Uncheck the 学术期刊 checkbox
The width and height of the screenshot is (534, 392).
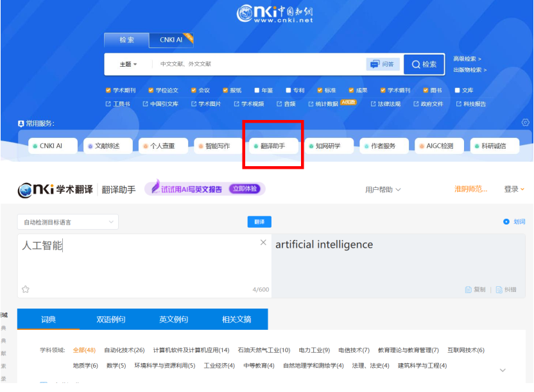point(108,90)
